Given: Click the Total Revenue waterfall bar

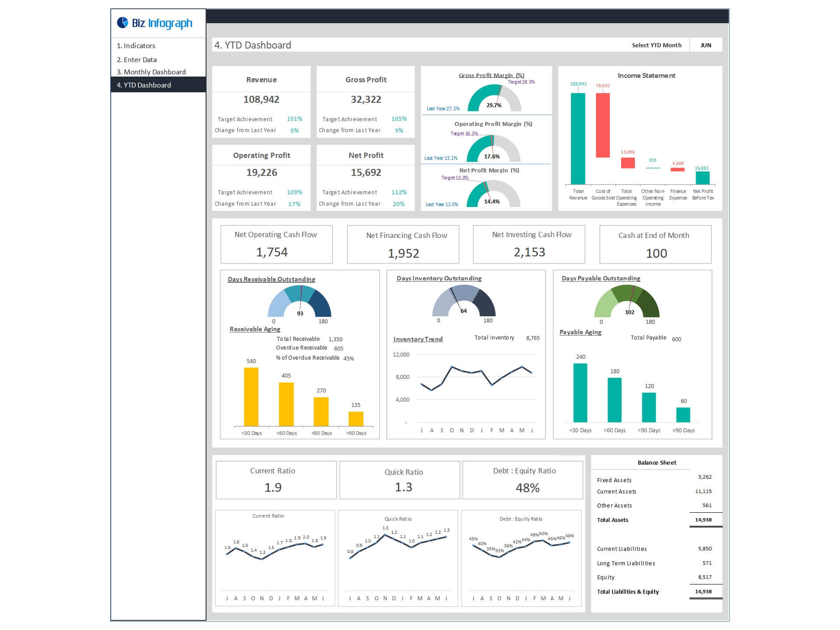Looking at the screenshot, I should pos(578,138).
